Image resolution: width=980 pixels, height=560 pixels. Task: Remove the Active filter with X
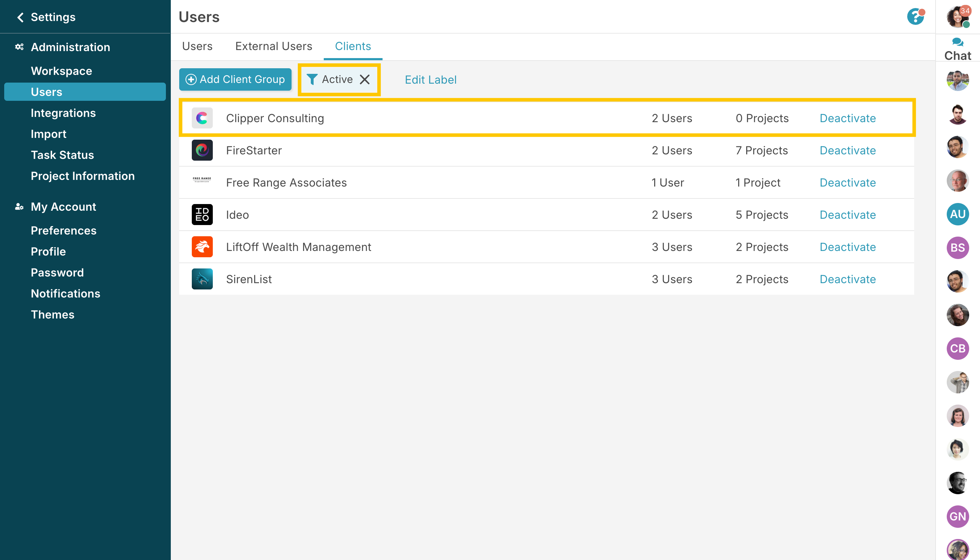pos(364,79)
